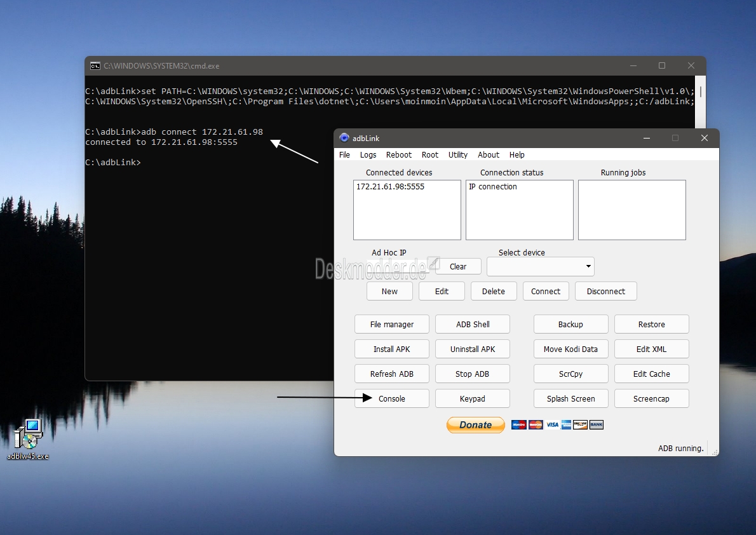Close the cmd.exe window
The width and height of the screenshot is (756, 535).
coord(691,65)
